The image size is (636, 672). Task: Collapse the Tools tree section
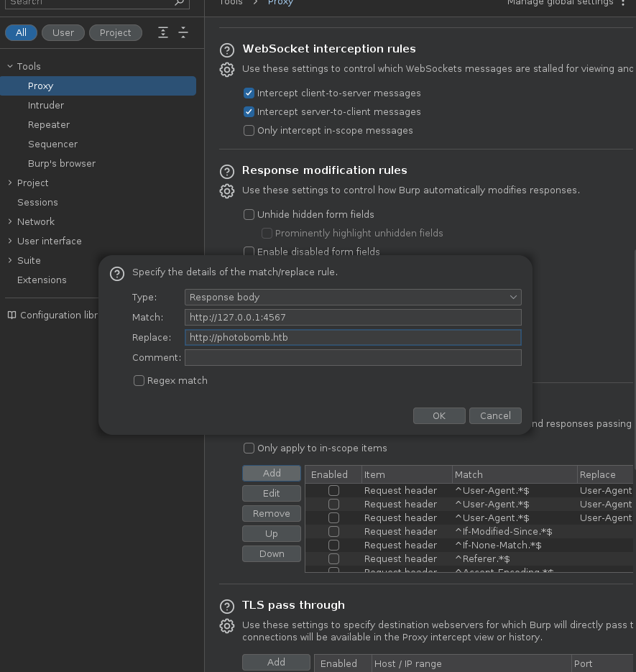click(10, 66)
